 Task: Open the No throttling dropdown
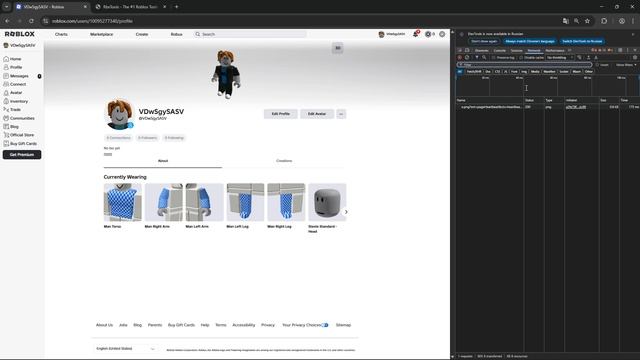[x=560, y=58]
